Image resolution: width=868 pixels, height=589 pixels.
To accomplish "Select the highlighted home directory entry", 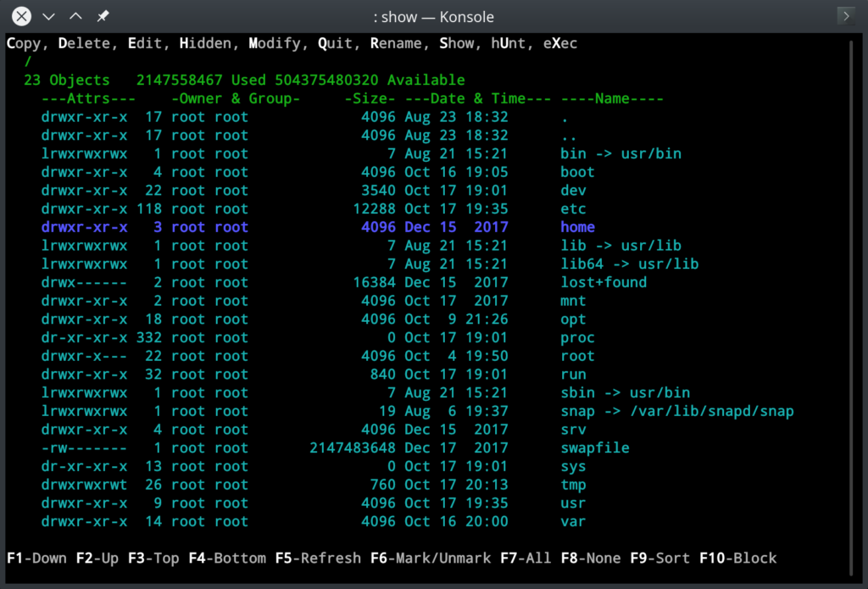I will [x=577, y=227].
